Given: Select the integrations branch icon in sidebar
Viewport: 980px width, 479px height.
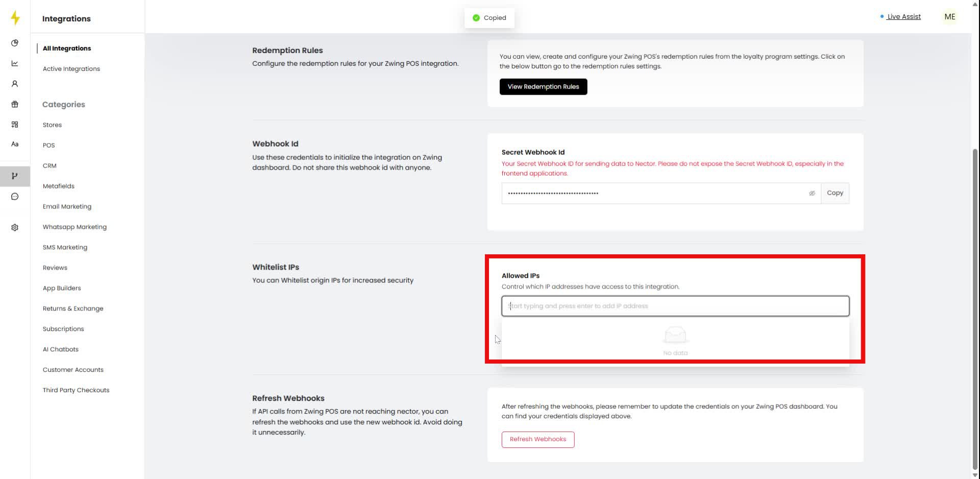Looking at the screenshot, I should point(15,176).
